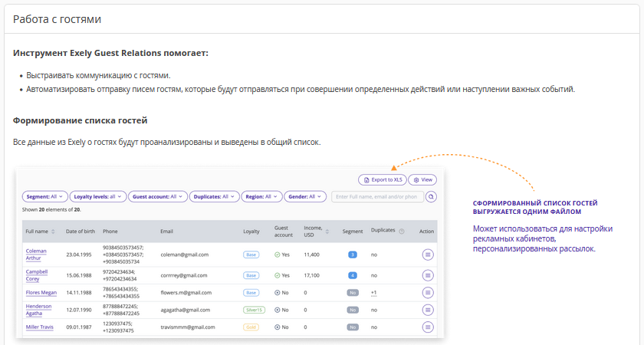Expand the Region filter dropdown
This screenshot has height=345, width=644.
[261, 196]
